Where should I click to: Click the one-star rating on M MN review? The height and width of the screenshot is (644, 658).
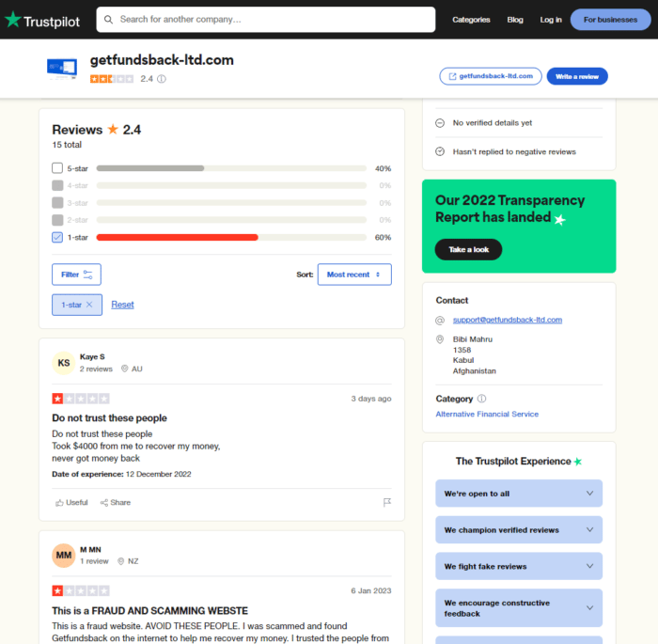pos(81,590)
